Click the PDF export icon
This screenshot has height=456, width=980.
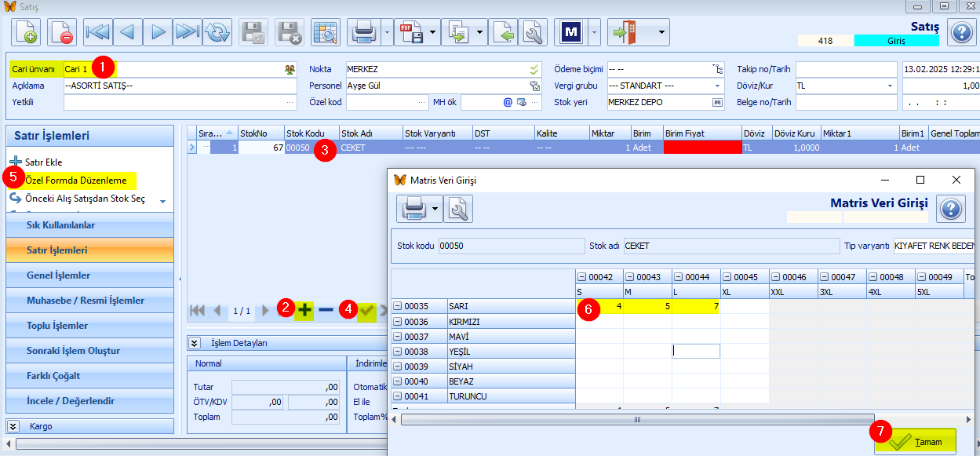pyautogui.click(x=410, y=32)
